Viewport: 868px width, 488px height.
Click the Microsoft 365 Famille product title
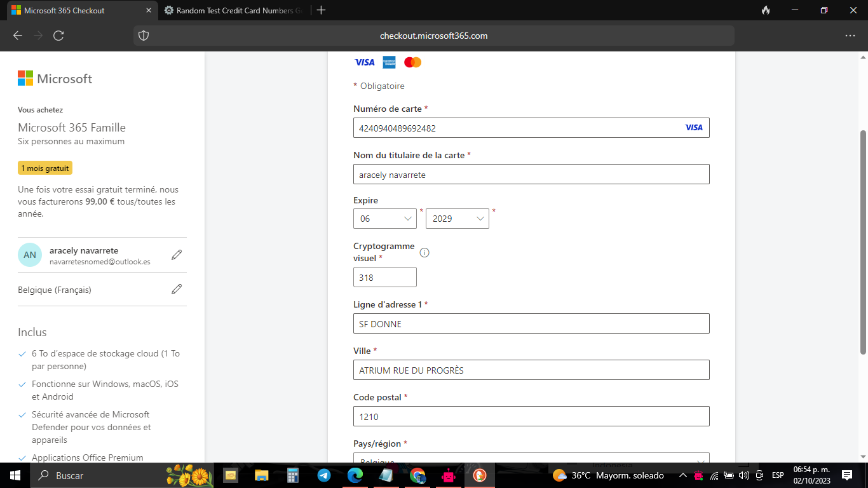tap(72, 127)
